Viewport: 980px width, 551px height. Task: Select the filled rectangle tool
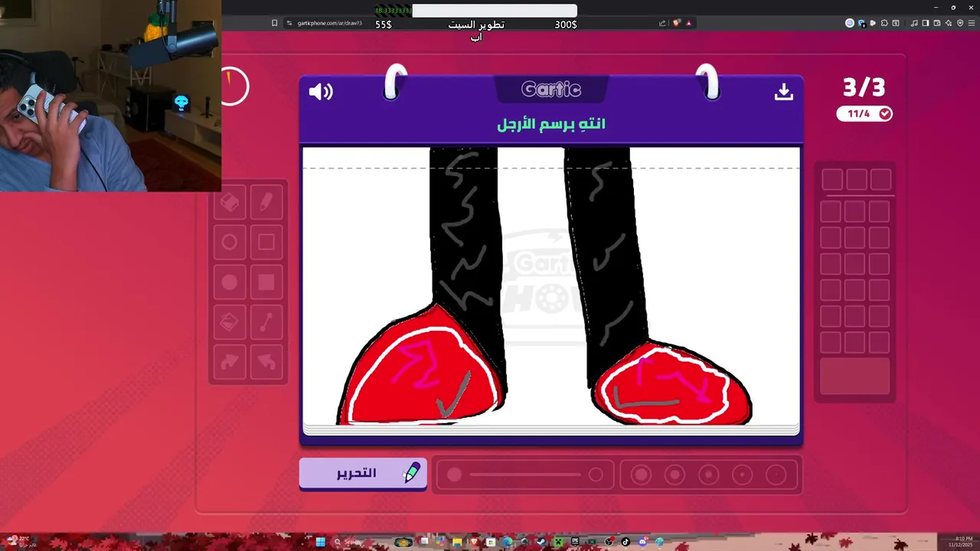point(266,282)
